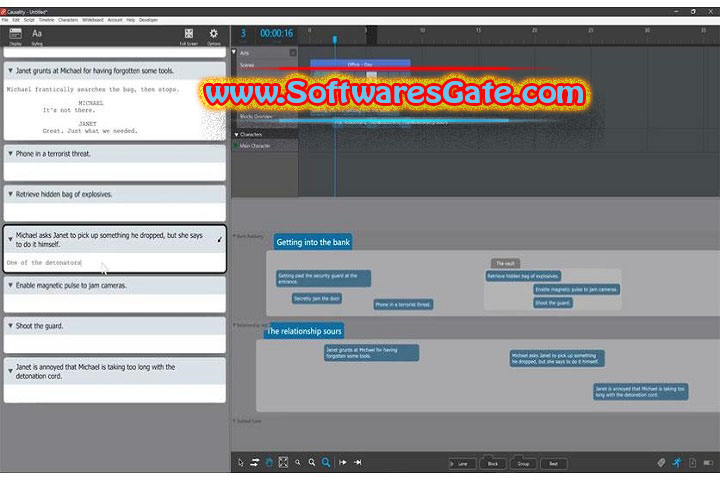The image size is (720, 480).
Task: Collapse 'Michael asks Janet to pick up' beat
Action: (10, 239)
